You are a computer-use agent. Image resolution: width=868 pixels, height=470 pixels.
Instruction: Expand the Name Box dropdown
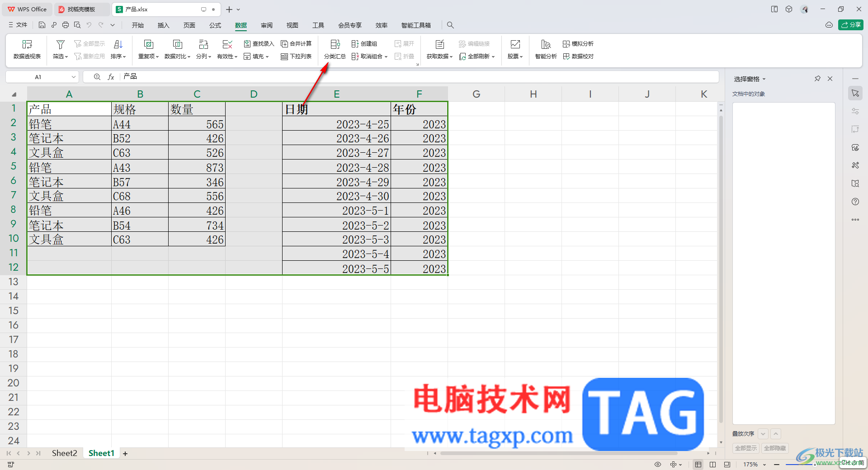[74, 77]
